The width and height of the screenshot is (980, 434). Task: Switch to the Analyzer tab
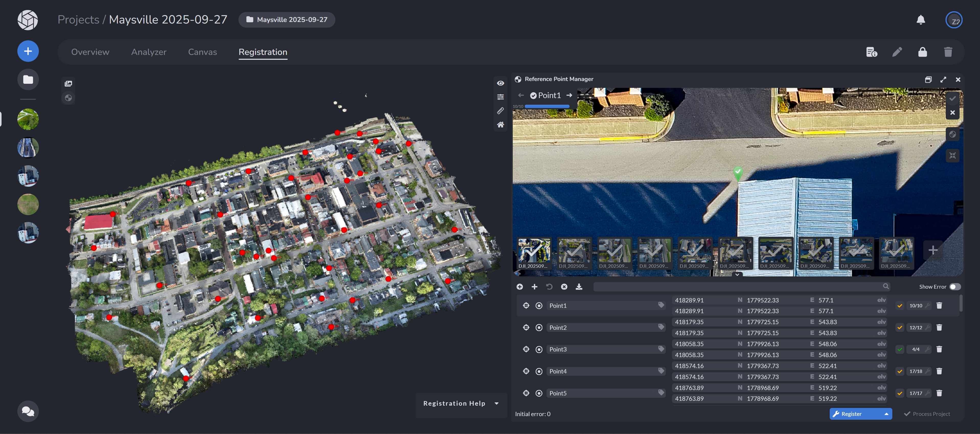(149, 52)
